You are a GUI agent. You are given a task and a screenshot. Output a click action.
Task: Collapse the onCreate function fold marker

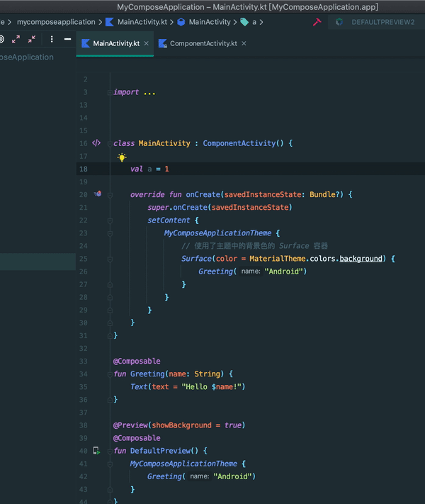[x=110, y=195]
